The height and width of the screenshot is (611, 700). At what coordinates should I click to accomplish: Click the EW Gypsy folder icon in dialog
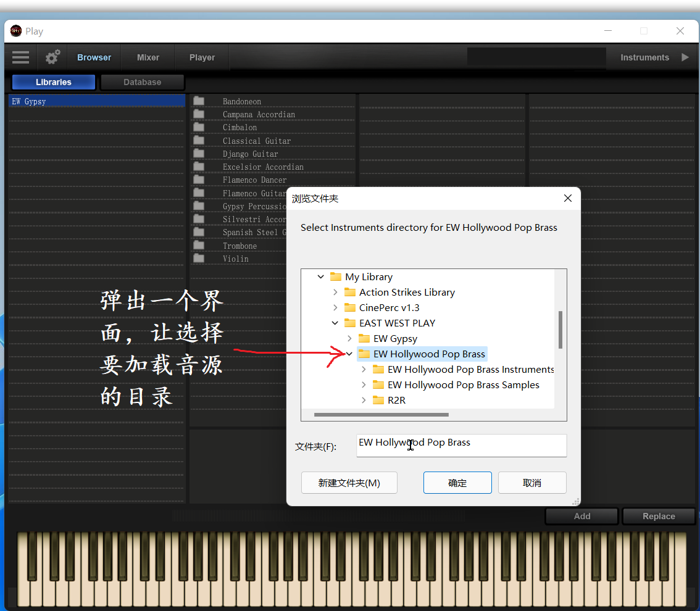coord(364,338)
